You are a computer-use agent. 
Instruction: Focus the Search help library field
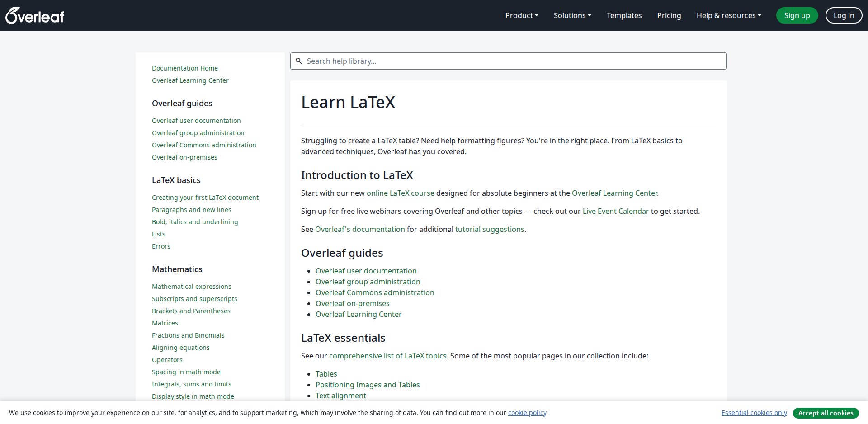click(509, 61)
